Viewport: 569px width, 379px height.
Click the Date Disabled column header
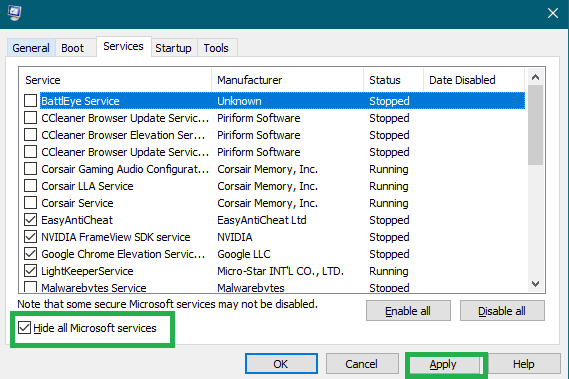coord(474,80)
